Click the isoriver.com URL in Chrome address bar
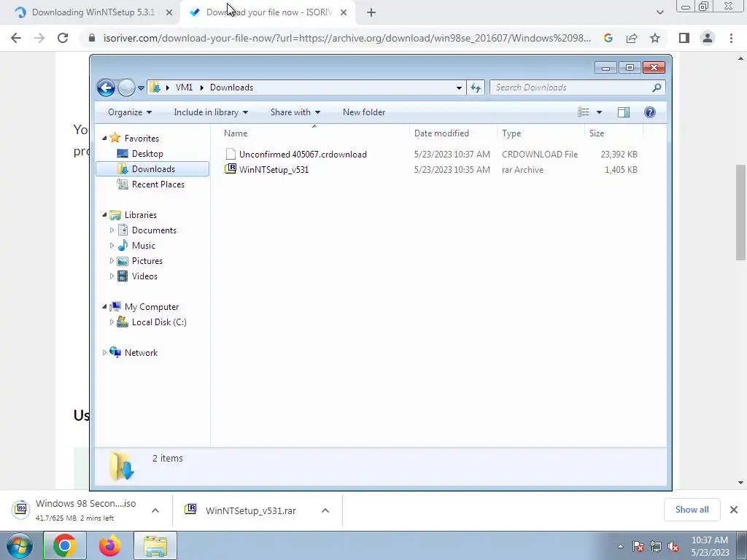Viewport: 747px width, 560px height. pyautogui.click(x=347, y=38)
